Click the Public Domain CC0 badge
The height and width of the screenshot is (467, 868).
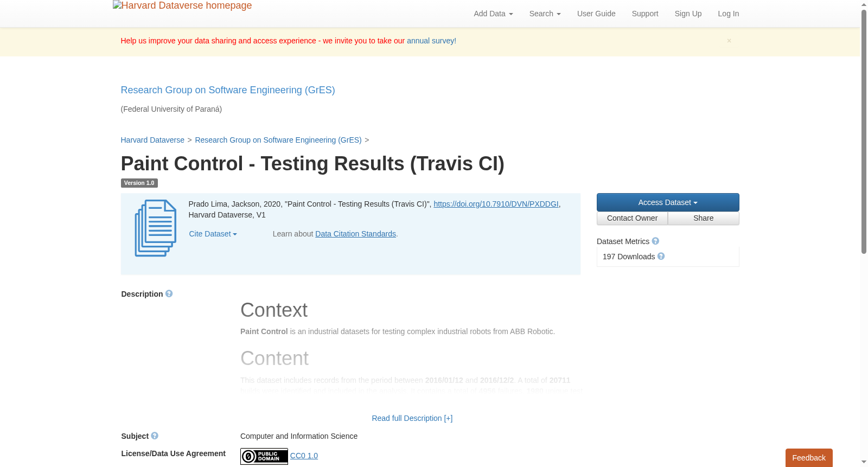tap(264, 456)
